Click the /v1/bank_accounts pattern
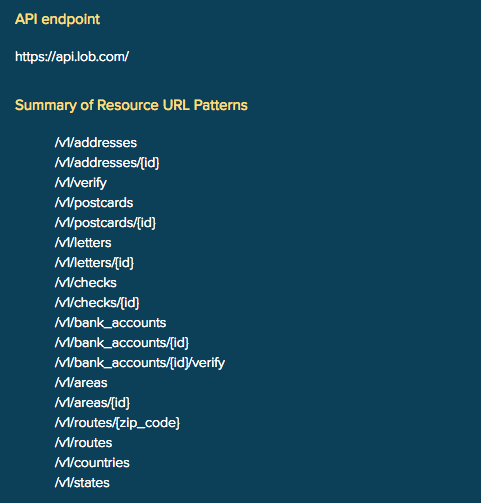 pos(110,323)
